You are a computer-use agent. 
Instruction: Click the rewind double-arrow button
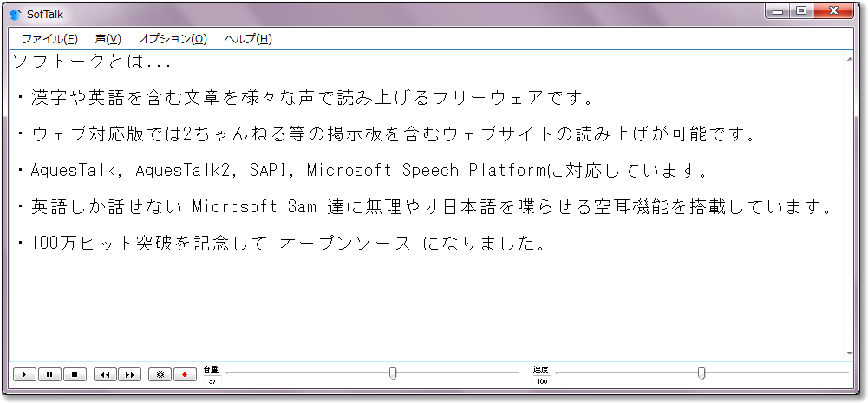105,374
